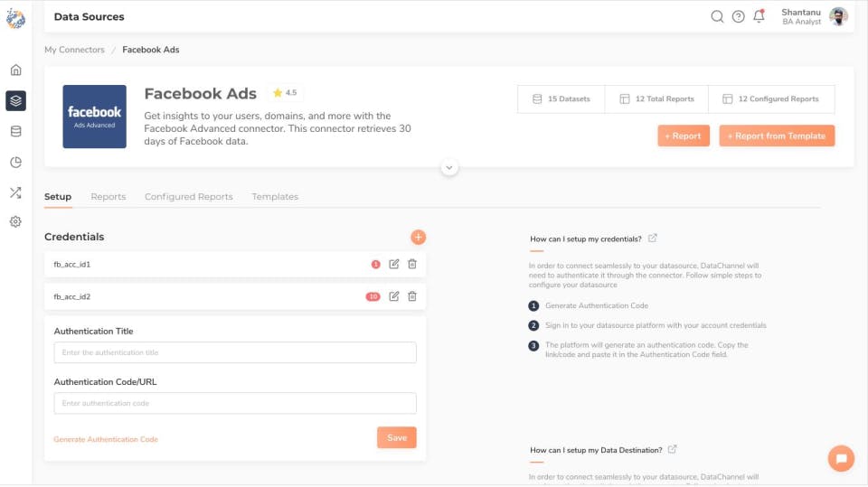Expand the Facebook Ads connector details chevron
The width and height of the screenshot is (868, 487).
[x=449, y=167]
